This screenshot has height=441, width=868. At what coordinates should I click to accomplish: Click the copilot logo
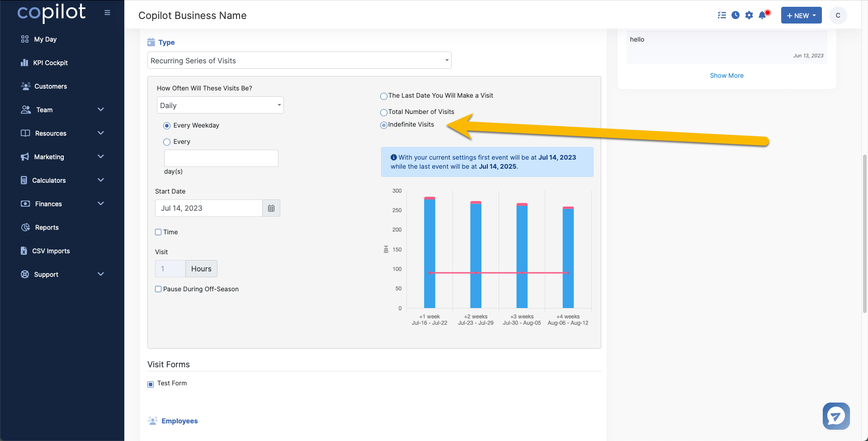pos(51,13)
